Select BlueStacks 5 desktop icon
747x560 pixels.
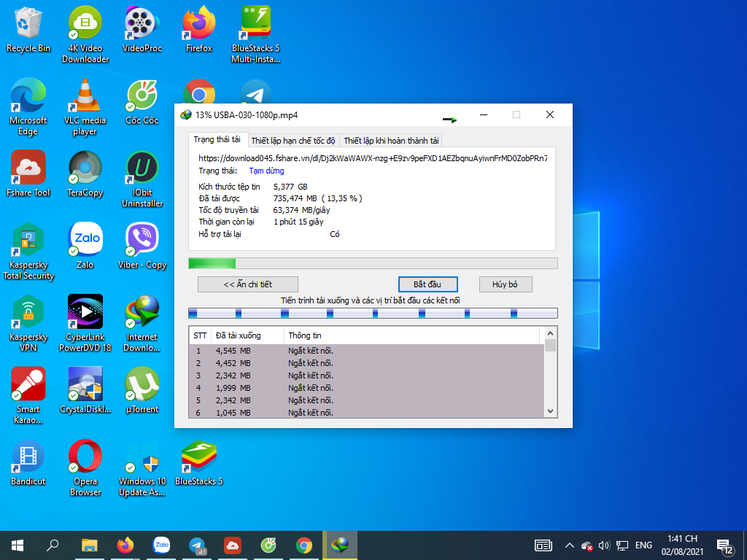[x=198, y=463]
